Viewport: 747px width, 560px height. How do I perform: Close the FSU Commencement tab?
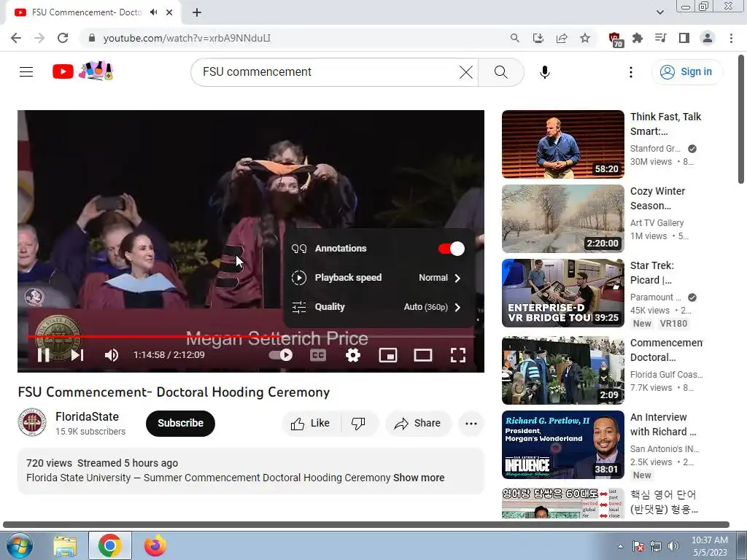tap(169, 12)
